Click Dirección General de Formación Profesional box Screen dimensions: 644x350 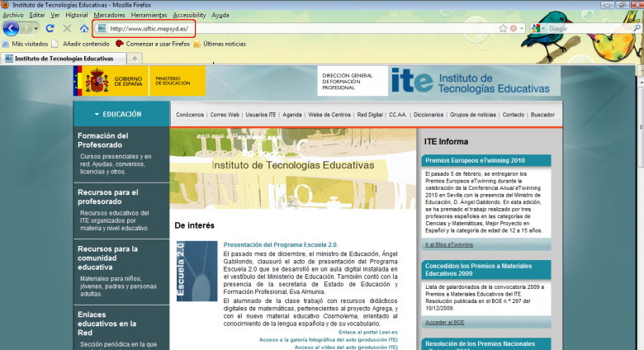(353, 82)
